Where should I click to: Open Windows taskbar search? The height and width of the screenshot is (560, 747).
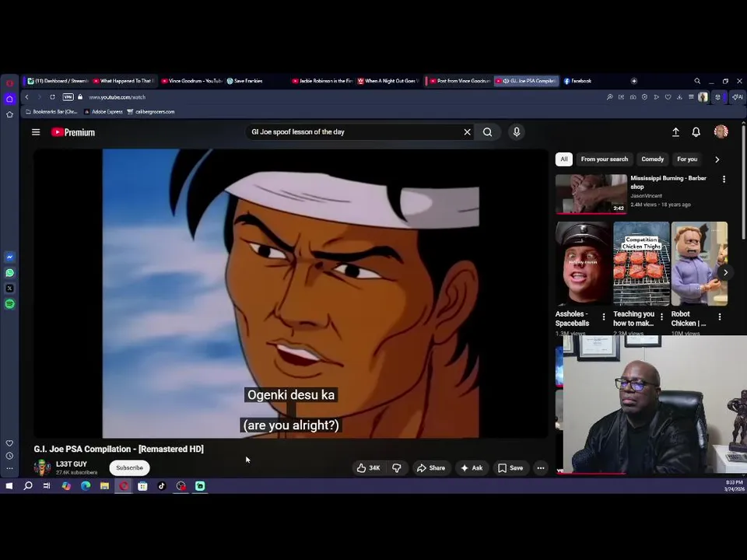coord(28,485)
